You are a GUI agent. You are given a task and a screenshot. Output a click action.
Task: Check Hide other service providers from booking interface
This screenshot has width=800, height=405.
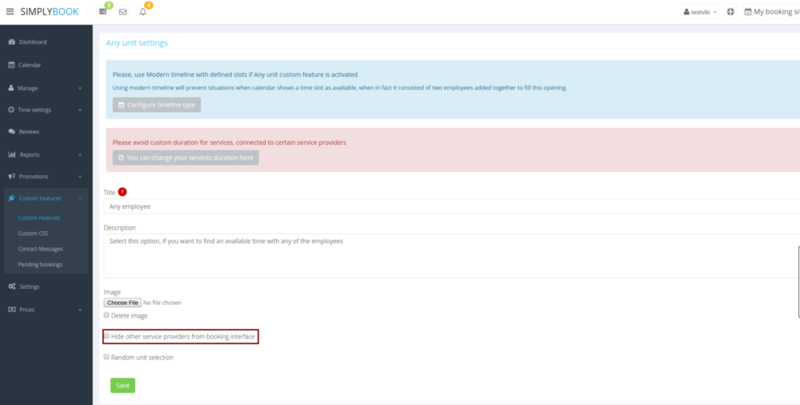107,337
